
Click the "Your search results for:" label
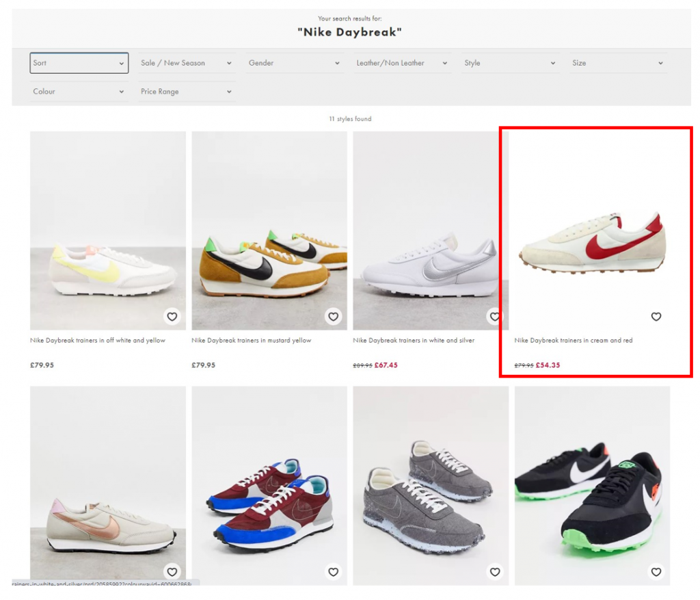350,18
